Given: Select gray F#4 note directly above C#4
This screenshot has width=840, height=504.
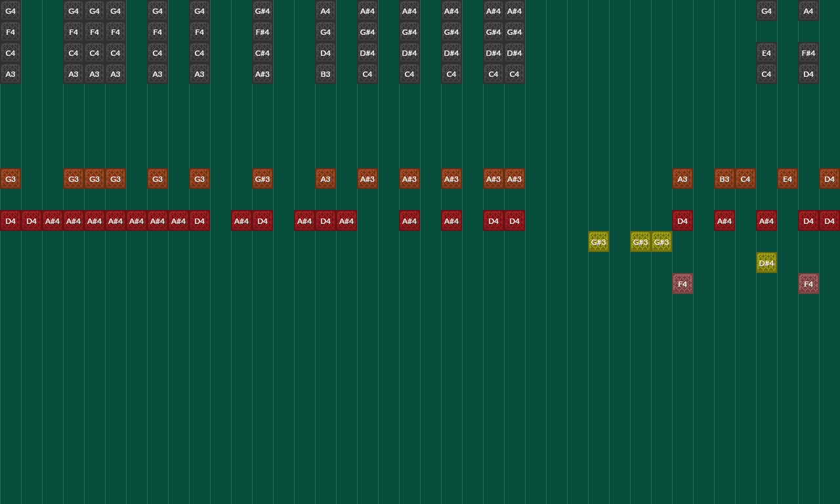Looking at the screenshot, I should [262, 31].
